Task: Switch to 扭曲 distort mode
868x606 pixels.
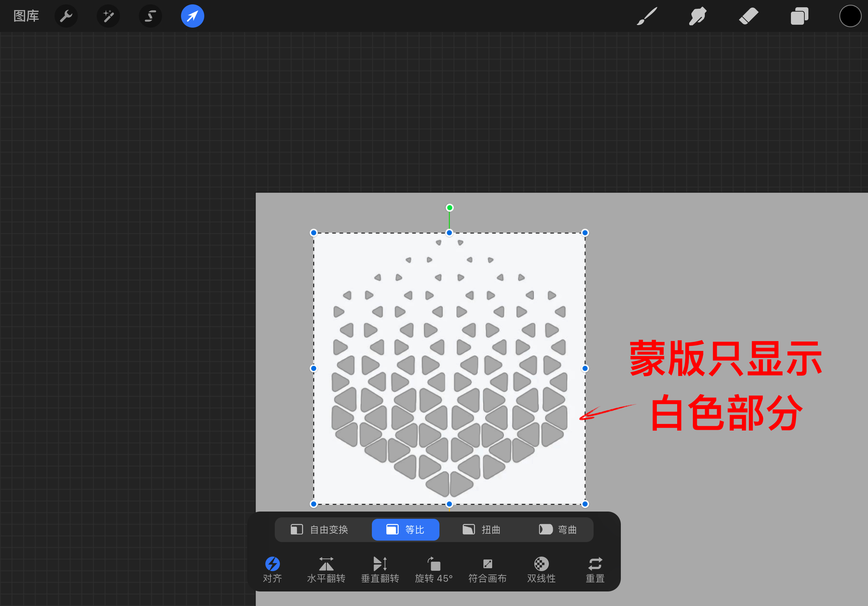Action: click(482, 529)
